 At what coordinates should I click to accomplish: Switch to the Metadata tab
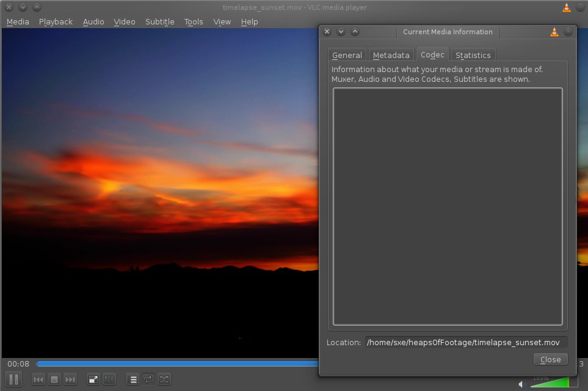click(391, 55)
